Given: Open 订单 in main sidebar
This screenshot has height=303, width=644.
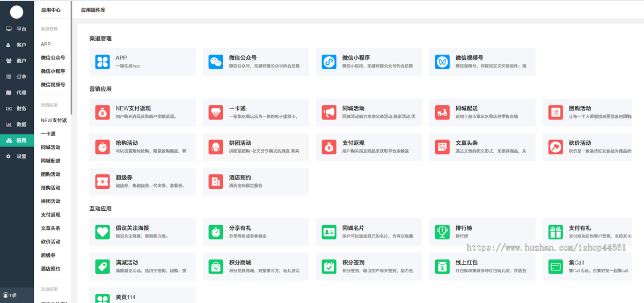Looking at the screenshot, I should [17, 77].
